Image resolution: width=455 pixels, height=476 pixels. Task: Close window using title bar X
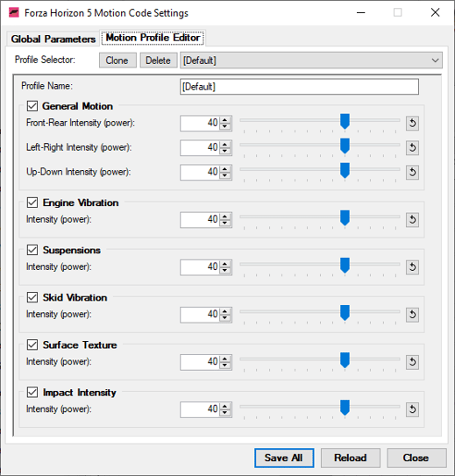[x=435, y=13]
